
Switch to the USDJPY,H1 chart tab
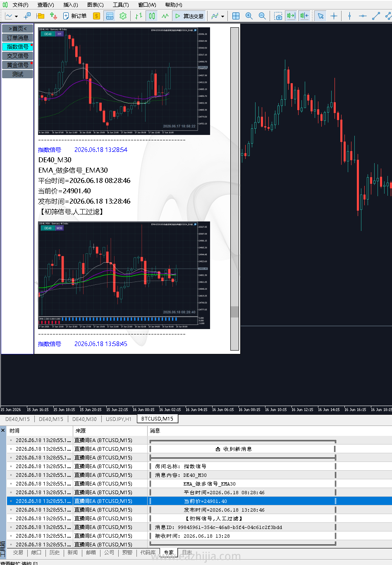tap(119, 419)
